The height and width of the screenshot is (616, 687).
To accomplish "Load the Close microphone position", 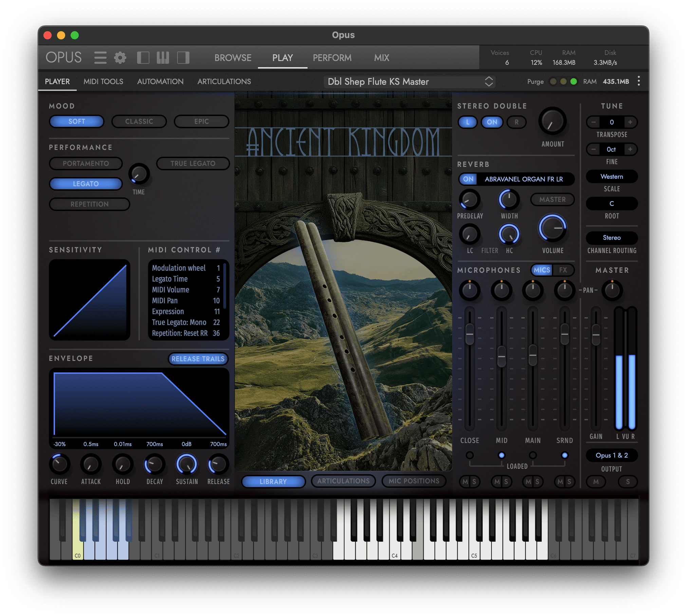I will pyautogui.click(x=470, y=455).
